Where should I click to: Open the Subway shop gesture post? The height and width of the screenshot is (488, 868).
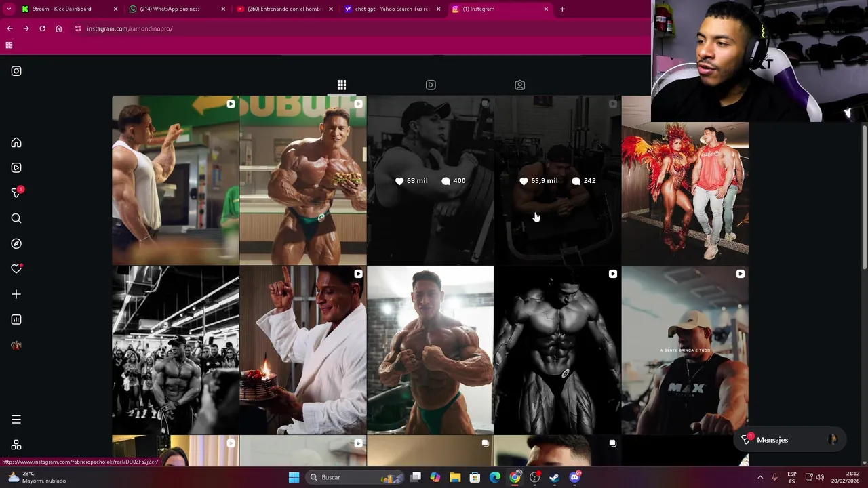click(x=175, y=180)
